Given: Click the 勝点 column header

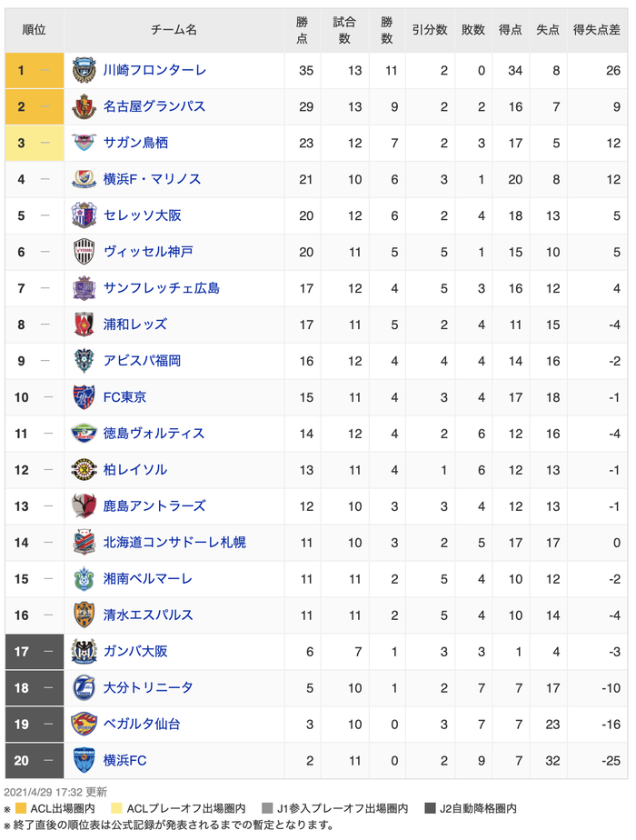Looking at the screenshot, I should coord(303,30).
